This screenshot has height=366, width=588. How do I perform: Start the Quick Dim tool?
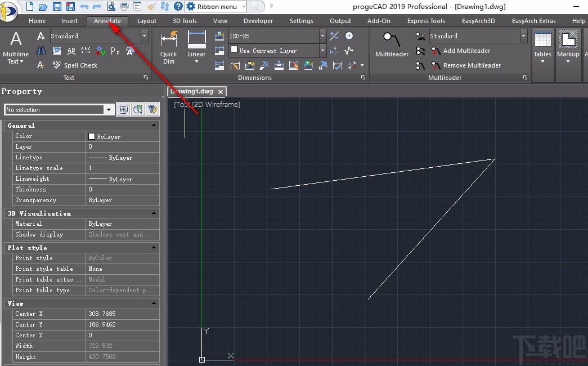(x=169, y=48)
